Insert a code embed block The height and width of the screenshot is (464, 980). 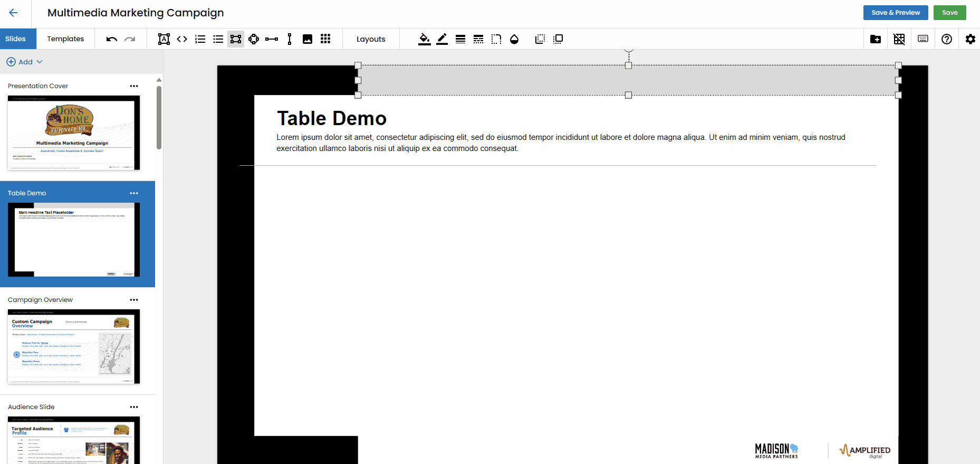point(182,39)
